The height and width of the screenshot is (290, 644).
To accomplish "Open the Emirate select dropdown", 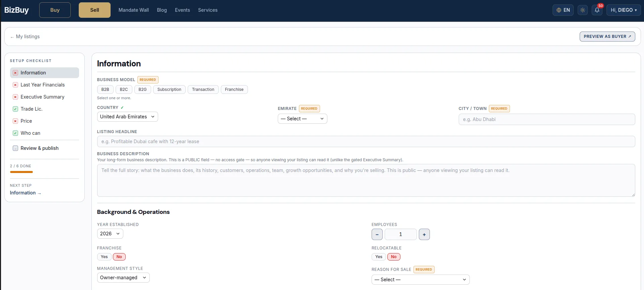I will pos(302,119).
